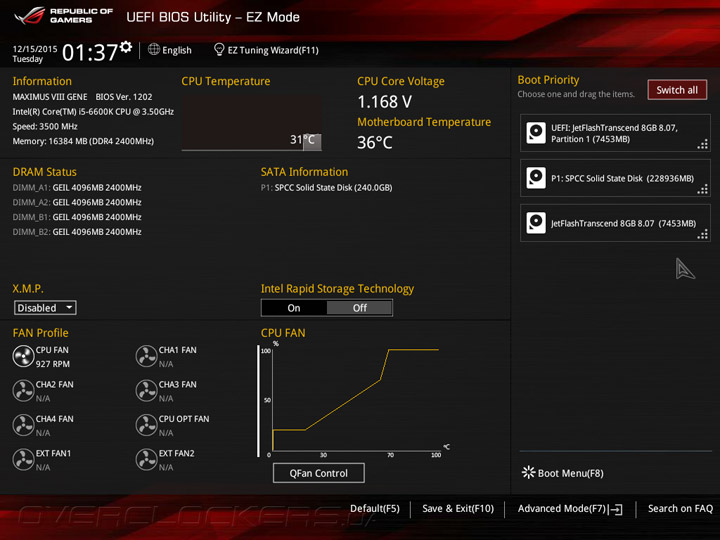This screenshot has width=720, height=540.
Task: Select the UEFI JetFlashTranscend boot entry
Action: 615,133
